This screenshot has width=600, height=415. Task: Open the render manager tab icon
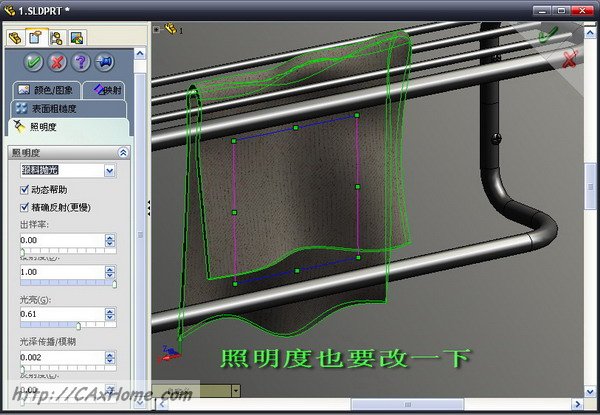tap(77, 38)
